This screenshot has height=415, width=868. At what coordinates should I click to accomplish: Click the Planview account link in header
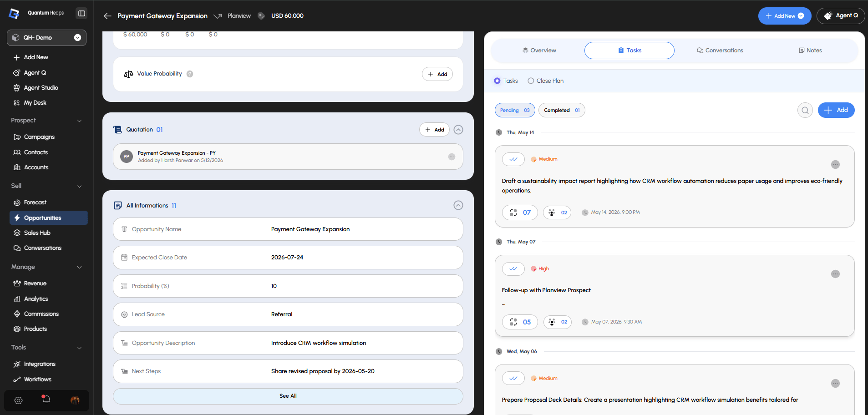(239, 16)
